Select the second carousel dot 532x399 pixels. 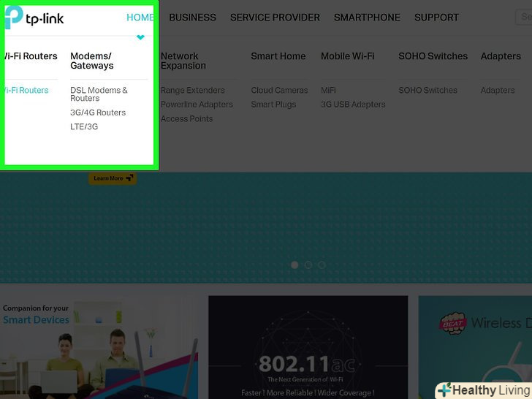tap(308, 265)
